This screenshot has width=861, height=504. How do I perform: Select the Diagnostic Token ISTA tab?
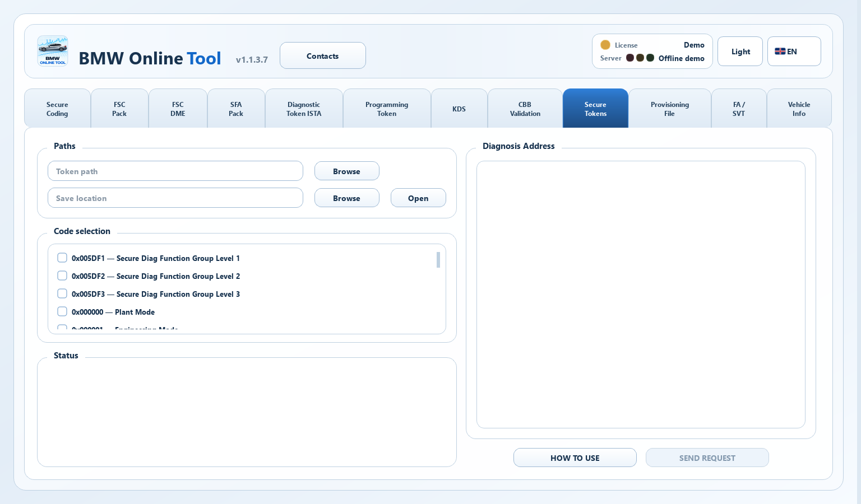[x=304, y=109]
